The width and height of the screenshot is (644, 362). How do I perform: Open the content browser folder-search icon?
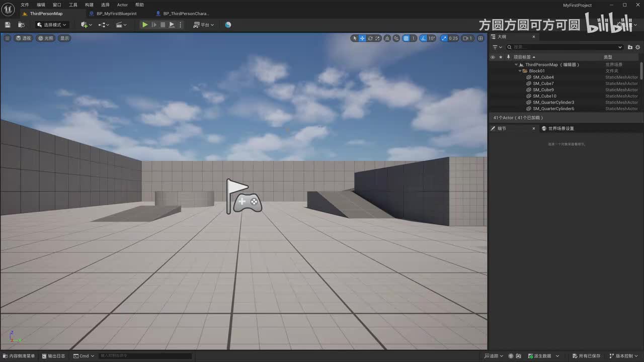tap(21, 25)
